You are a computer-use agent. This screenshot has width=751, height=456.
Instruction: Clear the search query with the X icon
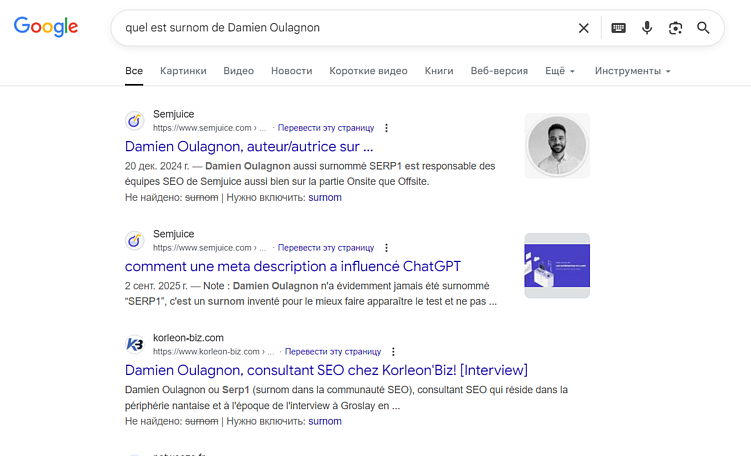(583, 28)
